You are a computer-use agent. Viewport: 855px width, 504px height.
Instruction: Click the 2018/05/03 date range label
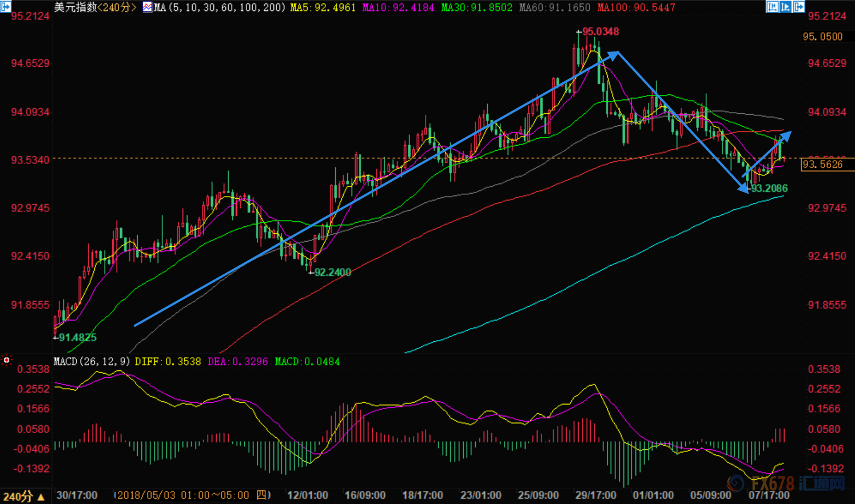(193, 495)
